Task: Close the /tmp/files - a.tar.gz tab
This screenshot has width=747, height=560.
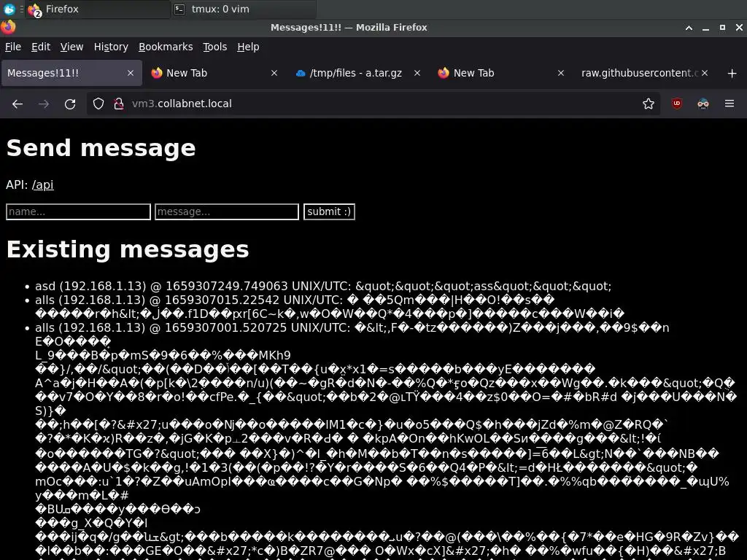Action: pos(417,73)
